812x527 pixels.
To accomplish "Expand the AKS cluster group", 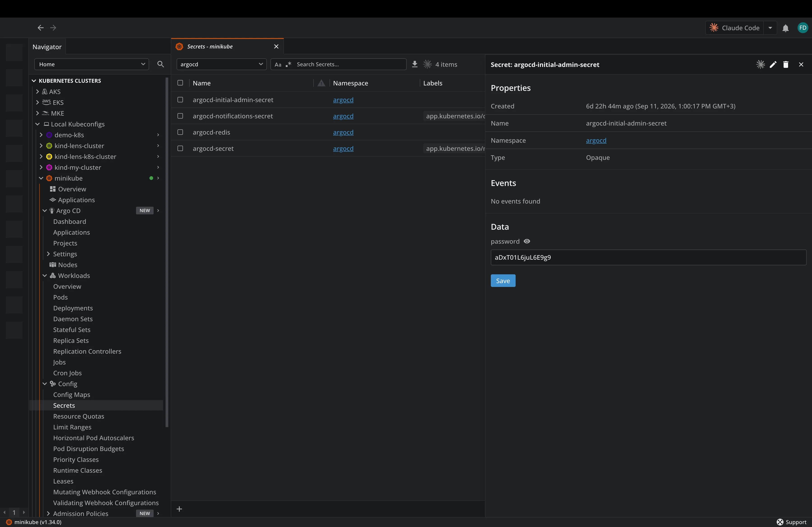I will coord(37,92).
